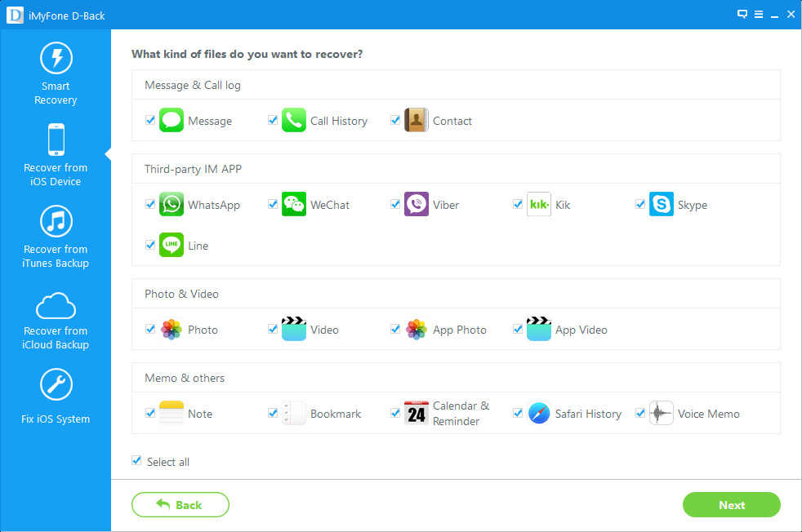
Task: Click the "Call History" label
Action: pyautogui.click(x=339, y=121)
